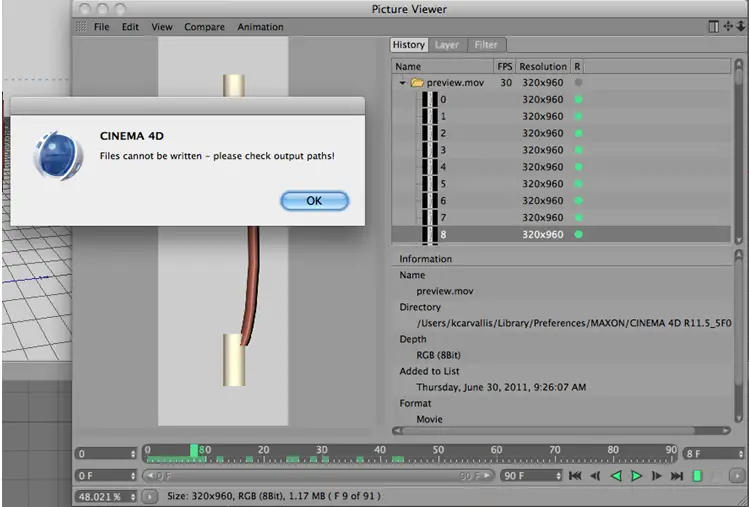Select the vertical-arrows zoom picture icon

[740, 27]
